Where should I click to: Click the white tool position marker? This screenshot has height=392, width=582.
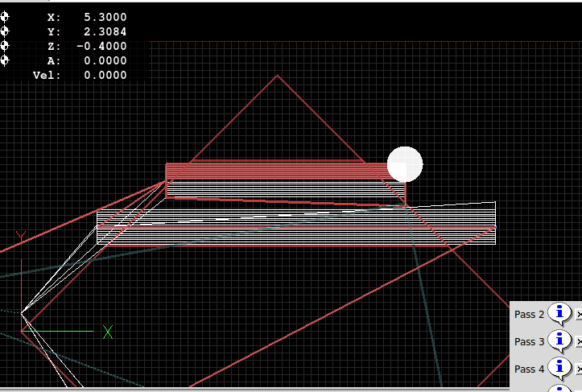pyautogui.click(x=404, y=164)
